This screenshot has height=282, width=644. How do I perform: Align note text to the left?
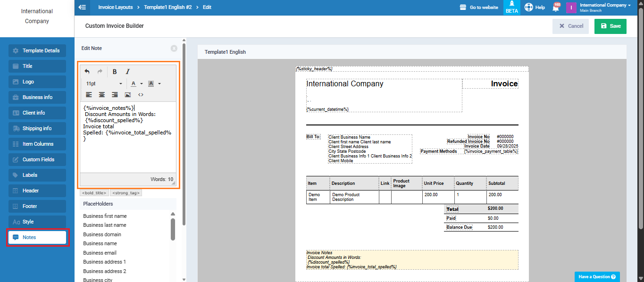point(89,95)
